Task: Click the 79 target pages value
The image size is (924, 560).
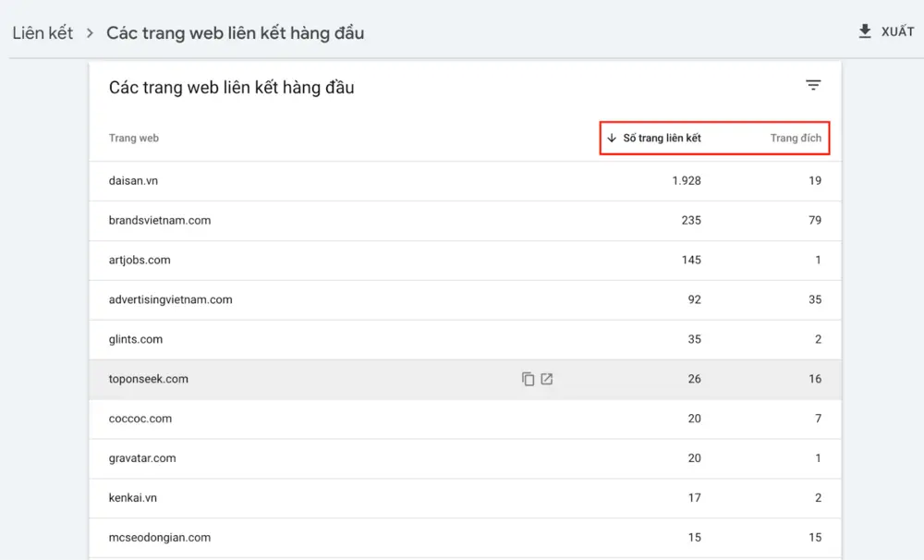Action: coord(815,221)
